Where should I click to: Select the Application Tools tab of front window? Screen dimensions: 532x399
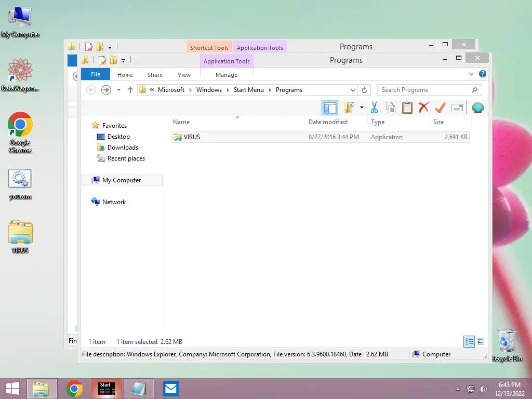point(227,61)
